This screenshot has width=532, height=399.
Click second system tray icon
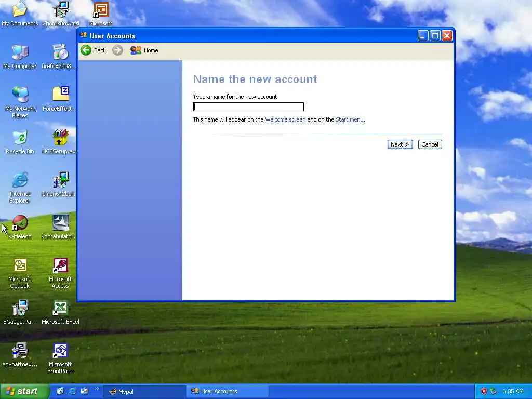494,391
